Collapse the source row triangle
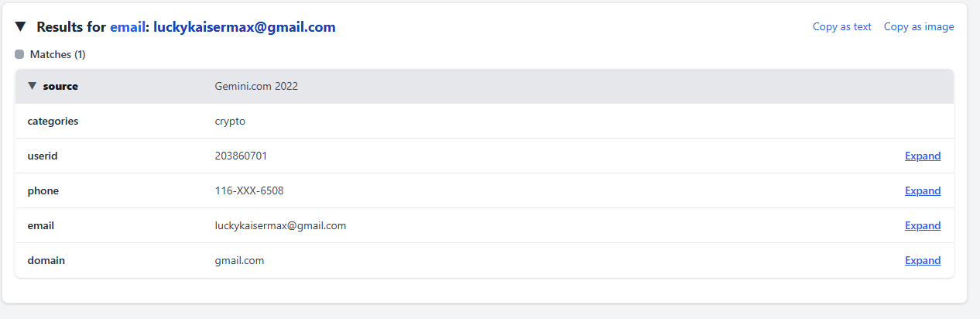 [x=32, y=86]
